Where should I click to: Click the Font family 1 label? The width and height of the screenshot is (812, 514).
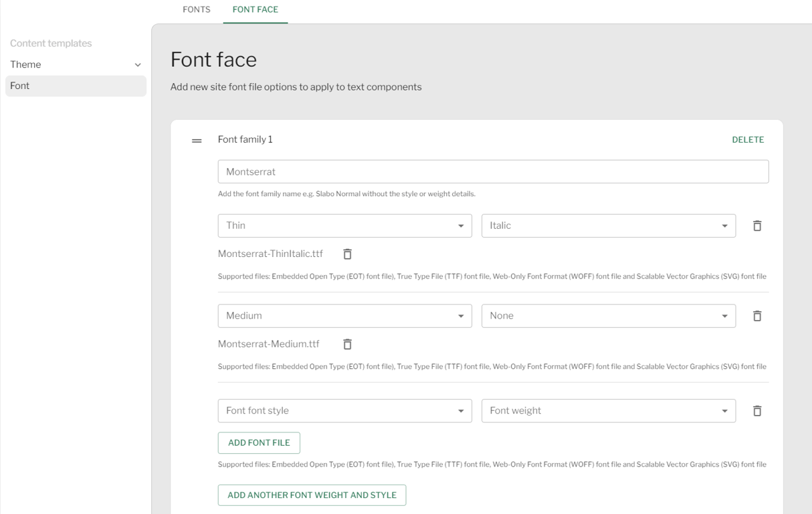click(245, 140)
